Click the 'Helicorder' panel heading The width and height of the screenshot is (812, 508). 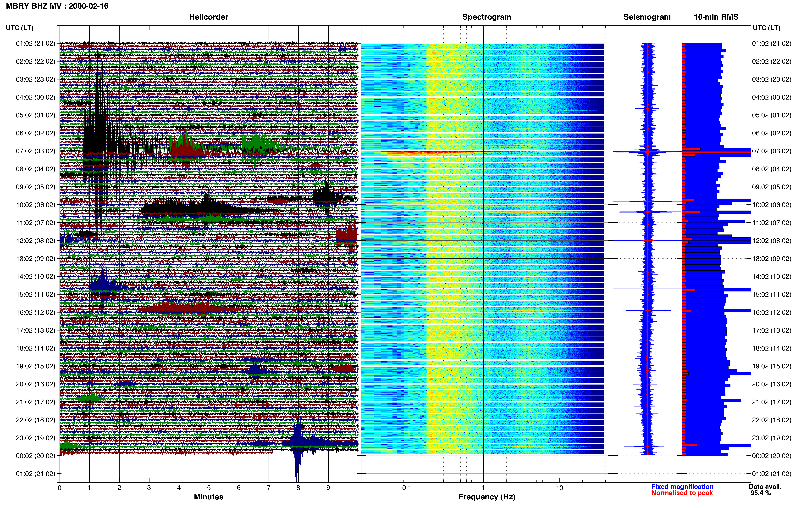click(x=209, y=17)
